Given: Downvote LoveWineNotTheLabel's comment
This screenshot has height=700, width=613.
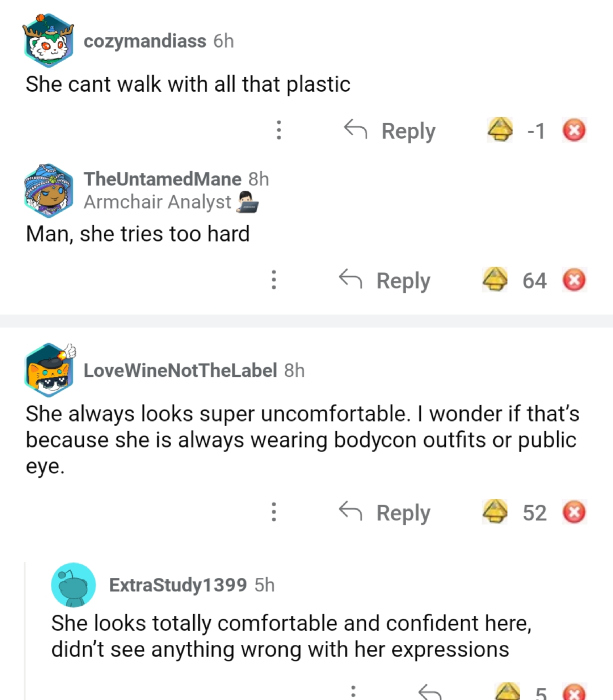Looking at the screenshot, I should coord(573,513).
